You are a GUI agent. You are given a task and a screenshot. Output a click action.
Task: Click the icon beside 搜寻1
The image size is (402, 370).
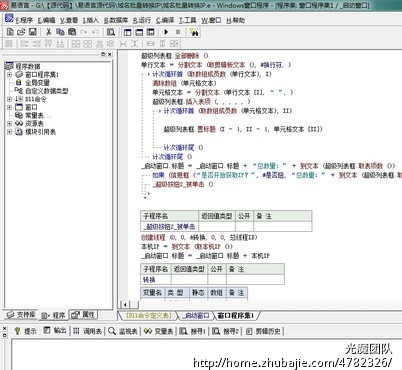click(183, 331)
